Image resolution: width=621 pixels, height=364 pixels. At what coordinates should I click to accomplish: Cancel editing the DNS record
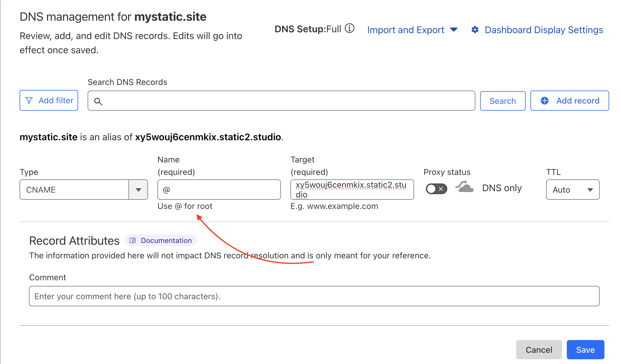click(x=539, y=350)
